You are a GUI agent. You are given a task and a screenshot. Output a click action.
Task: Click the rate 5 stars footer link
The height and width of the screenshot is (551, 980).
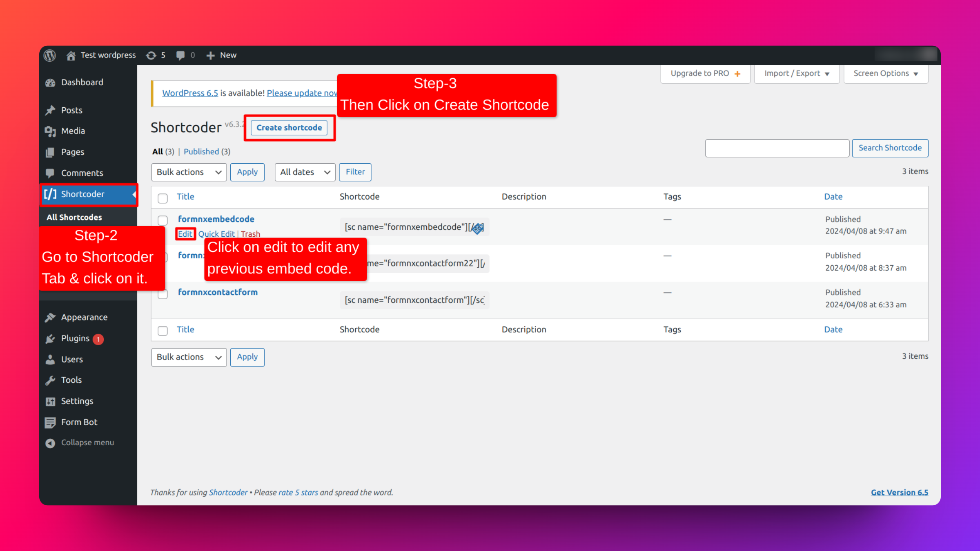pos(298,493)
